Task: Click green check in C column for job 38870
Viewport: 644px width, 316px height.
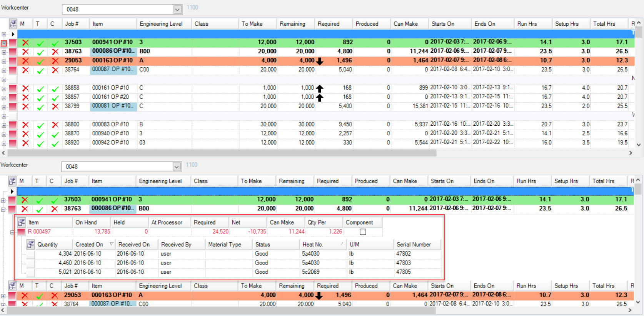Action: pyautogui.click(x=55, y=135)
